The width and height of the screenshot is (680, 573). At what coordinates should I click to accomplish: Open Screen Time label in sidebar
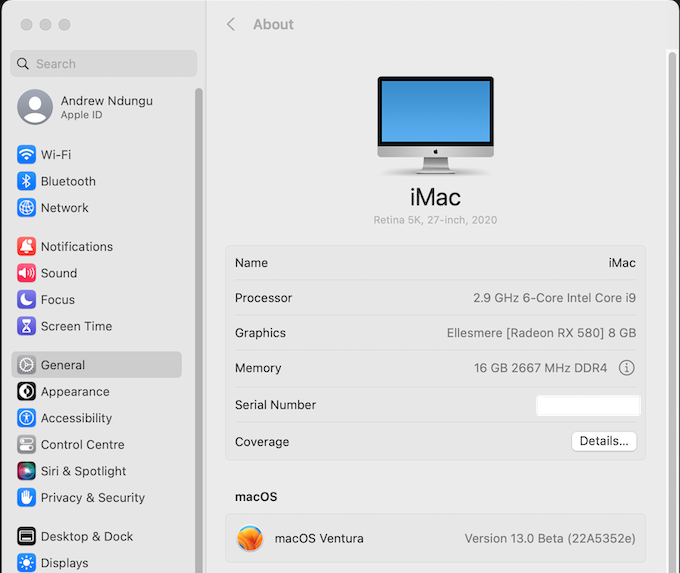[x=76, y=326]
